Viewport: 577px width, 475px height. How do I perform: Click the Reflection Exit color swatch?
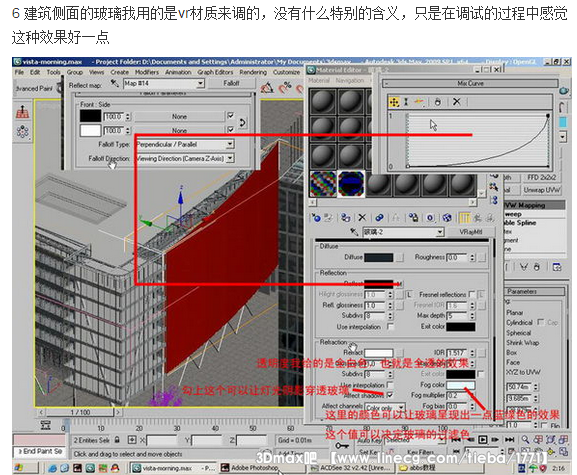point(461,326)
